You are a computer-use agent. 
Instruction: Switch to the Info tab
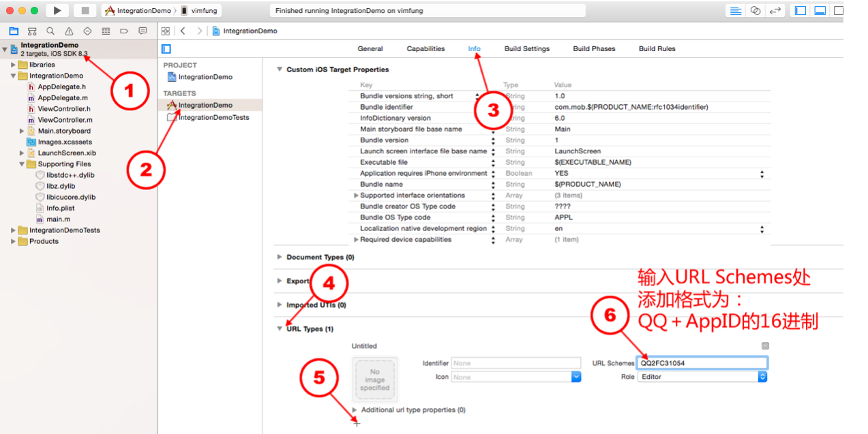pyautogui.click(x=474, y=49)
